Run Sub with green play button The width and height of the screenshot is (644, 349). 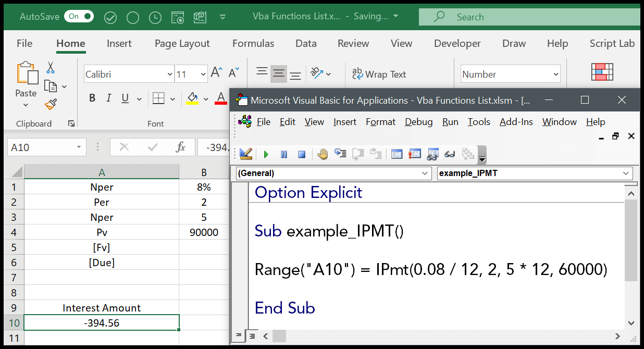[x=266, y=154]
